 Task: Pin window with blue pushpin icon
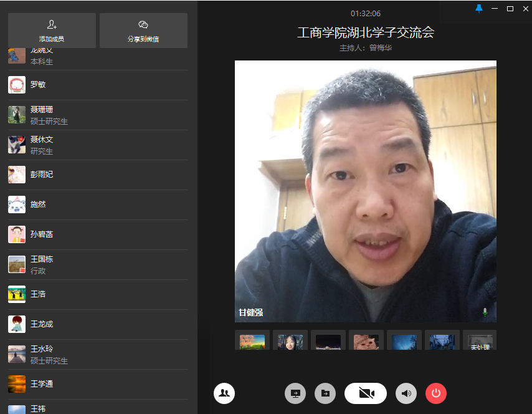pyautogui.click(x=478, y=9)
